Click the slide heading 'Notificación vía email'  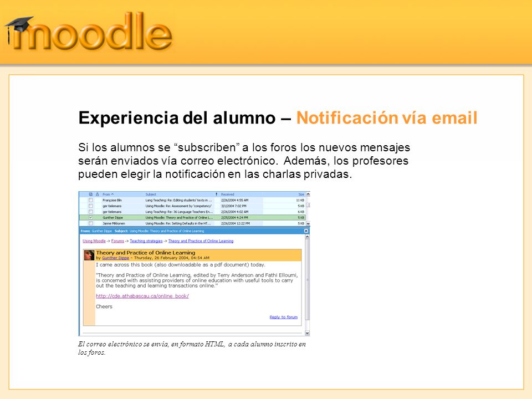[x=387, y=117]
